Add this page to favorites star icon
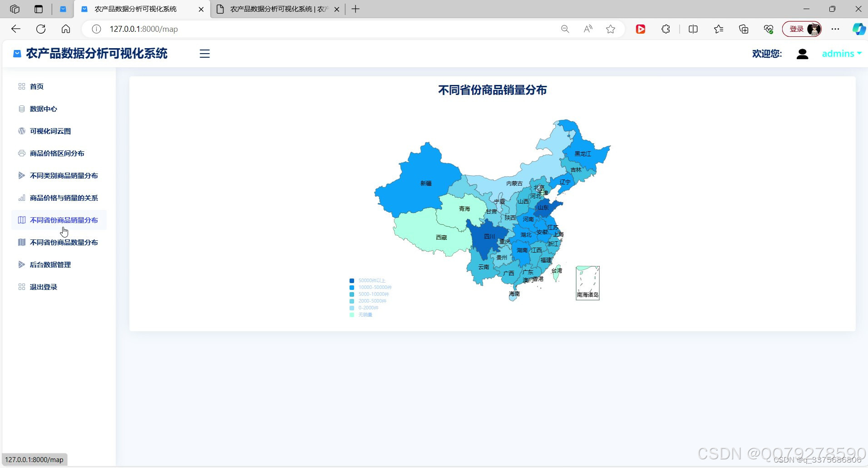This screenshot has width=868, height=468. (611, 29)
